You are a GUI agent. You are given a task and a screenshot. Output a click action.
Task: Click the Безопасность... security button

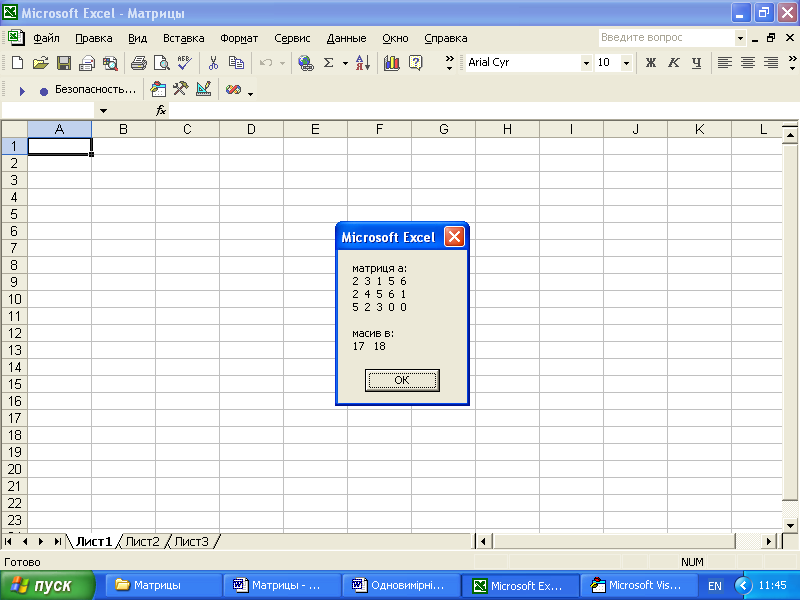click(x=95, y=89)
